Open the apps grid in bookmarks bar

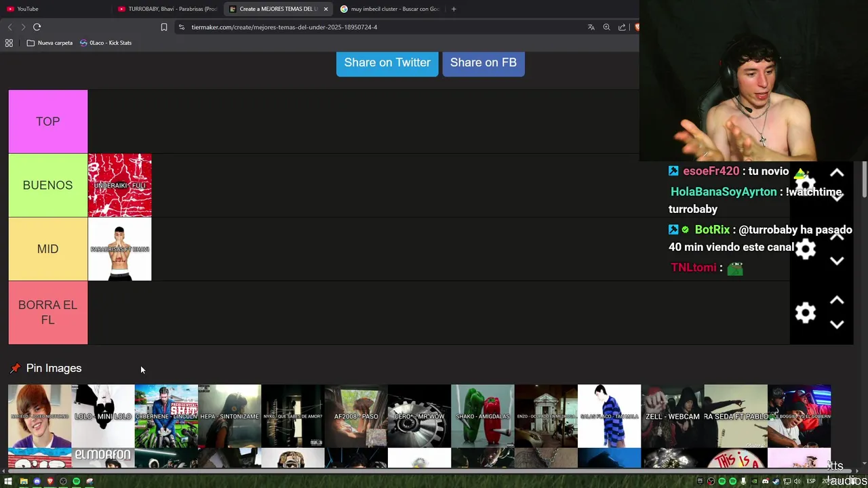(9, 43)
